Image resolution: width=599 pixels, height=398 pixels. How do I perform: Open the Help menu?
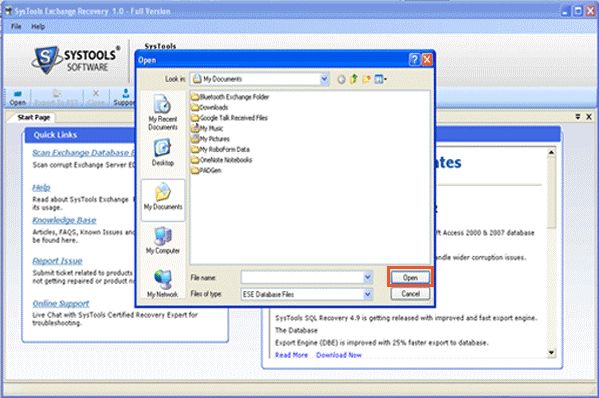[38, 26]
